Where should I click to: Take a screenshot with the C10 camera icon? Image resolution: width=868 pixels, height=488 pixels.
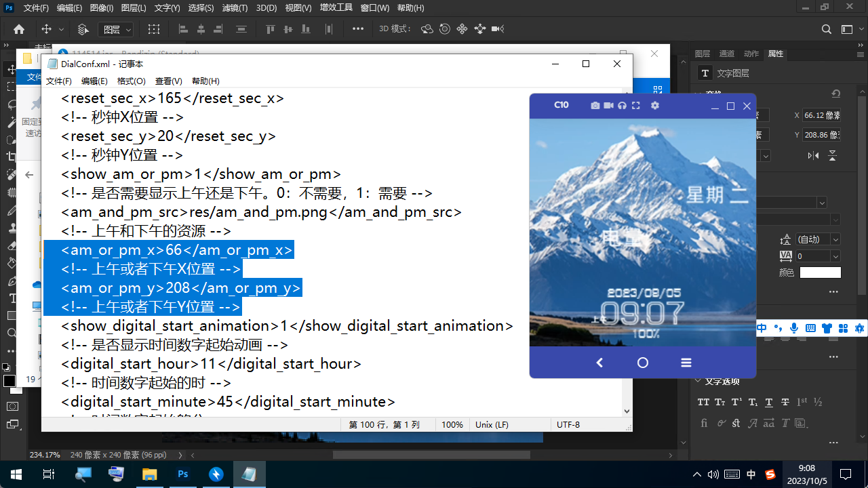595,106
